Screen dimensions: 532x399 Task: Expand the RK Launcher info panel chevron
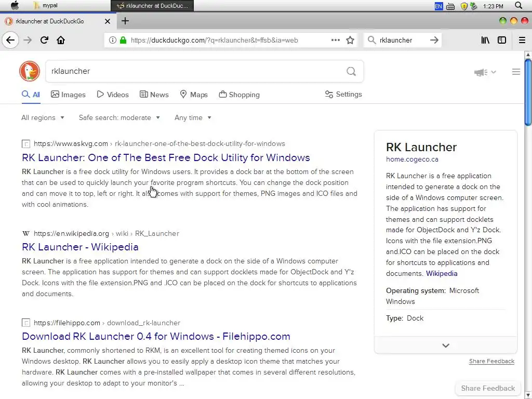point(445,345)
